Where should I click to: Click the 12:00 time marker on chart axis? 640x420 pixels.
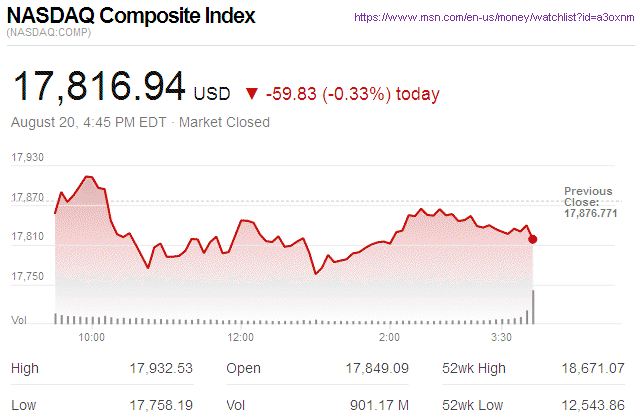[241, 338]
